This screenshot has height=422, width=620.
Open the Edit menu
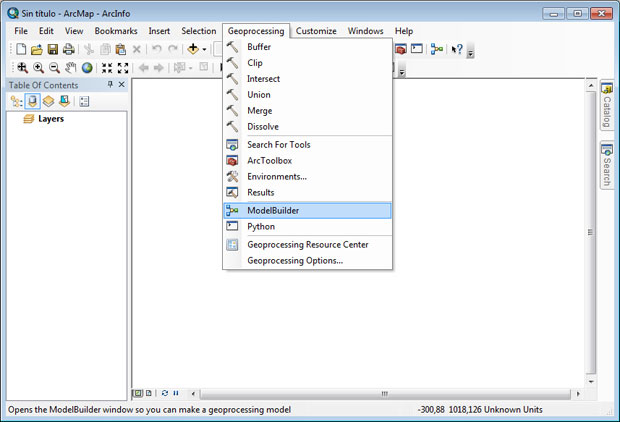tap(46, 31)
